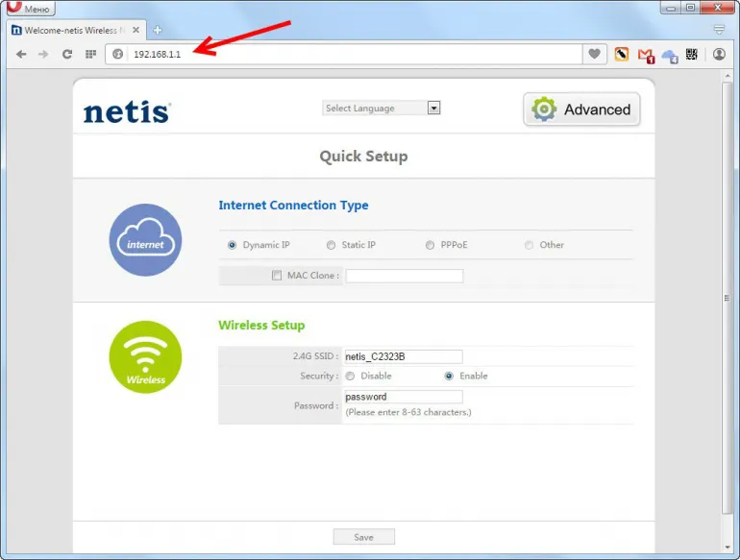Open a new tab with the plus button
This screenshot has height=560, width=740.
tap(158, 30)
